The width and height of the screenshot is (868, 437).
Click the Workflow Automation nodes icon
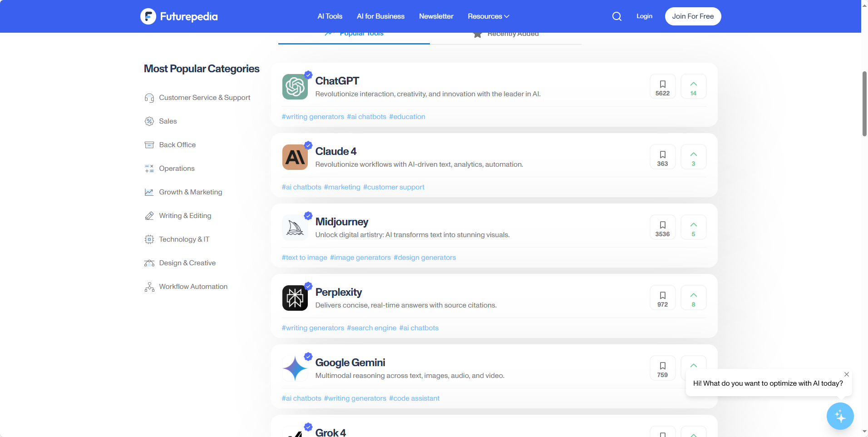(149, 287)
